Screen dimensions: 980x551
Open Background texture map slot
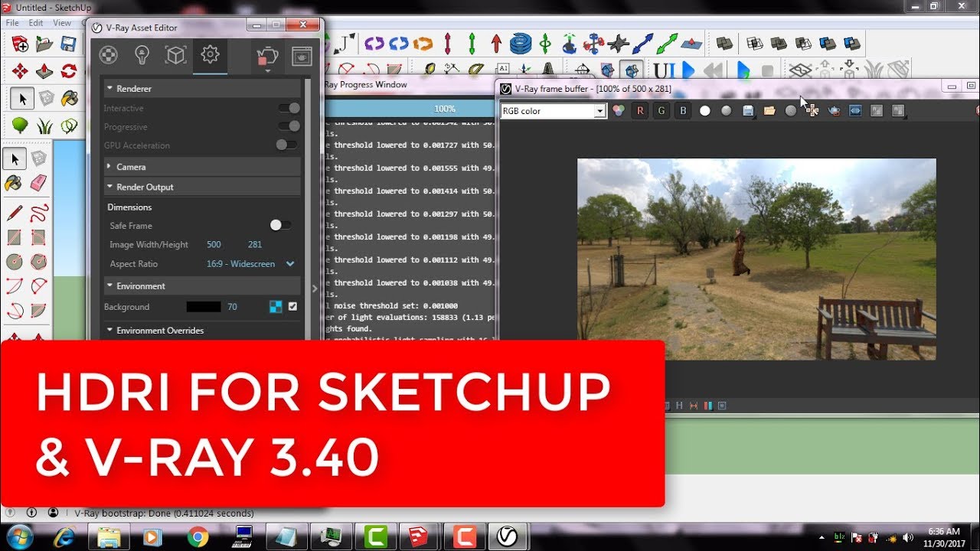276,307
